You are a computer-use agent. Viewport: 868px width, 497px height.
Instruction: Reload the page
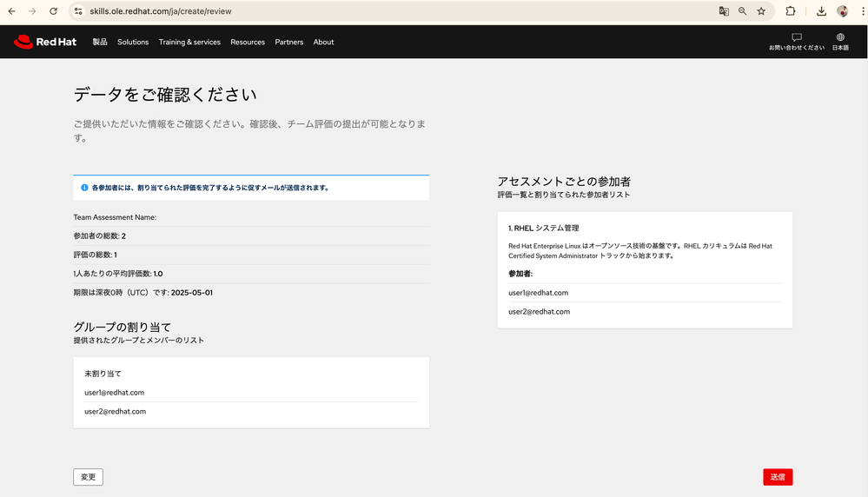[53, 11]
